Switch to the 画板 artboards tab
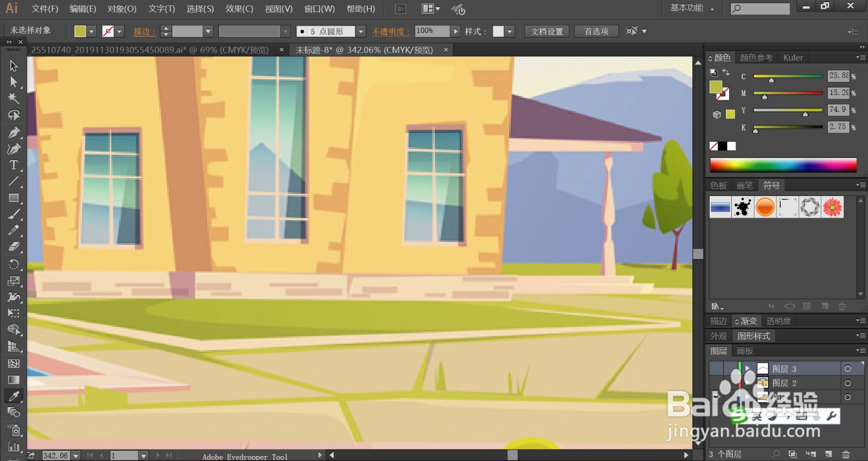868x461 pixels. [x=745, y=351]
